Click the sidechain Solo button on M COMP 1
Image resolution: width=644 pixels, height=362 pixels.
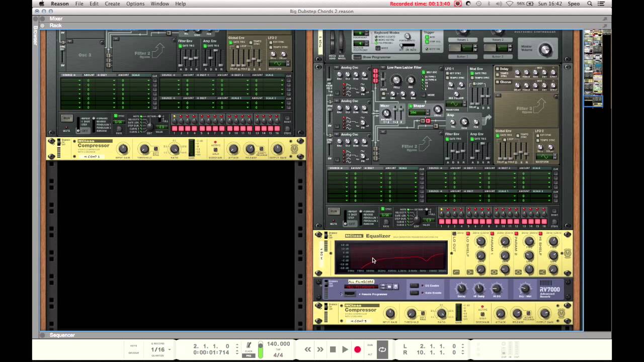(x=215, y=150)
